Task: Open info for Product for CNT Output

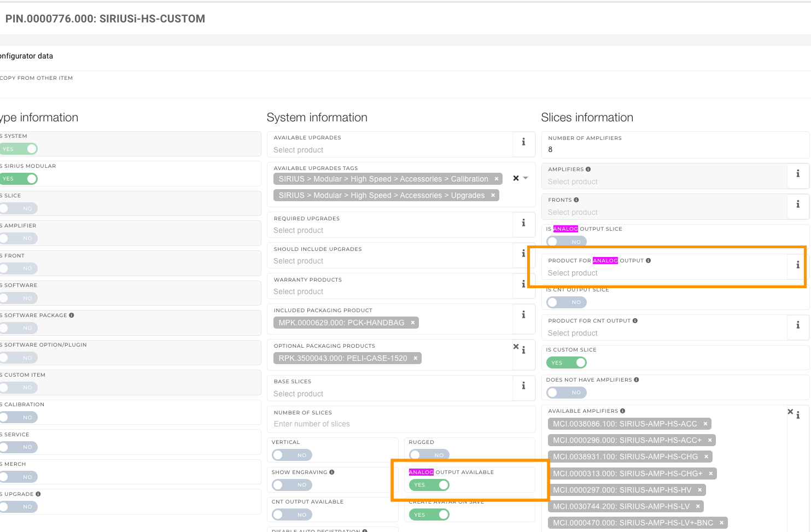Action: pos(798,325)
